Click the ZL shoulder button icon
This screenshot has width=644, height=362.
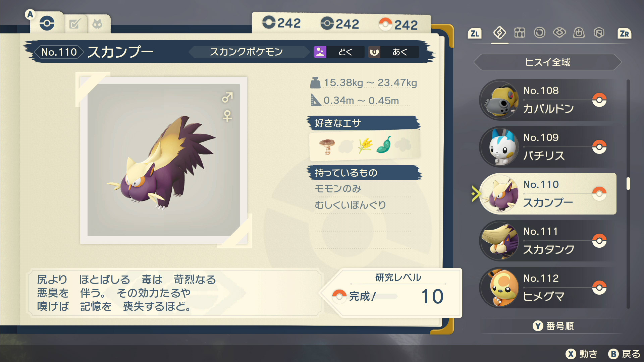475,34
